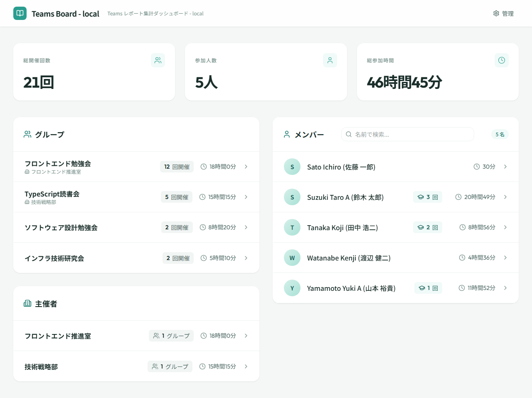532x398 pixels.
Task: Click the W avatar for Watanabe Kenji
Action: click(x=292, y=258)
